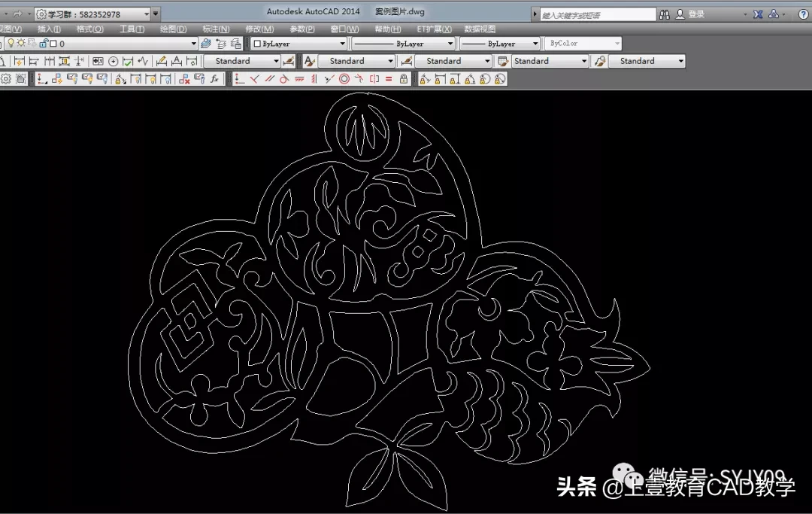
Task: Toggle layer 0 on/off lightbulb
Action: coord(11,44)
